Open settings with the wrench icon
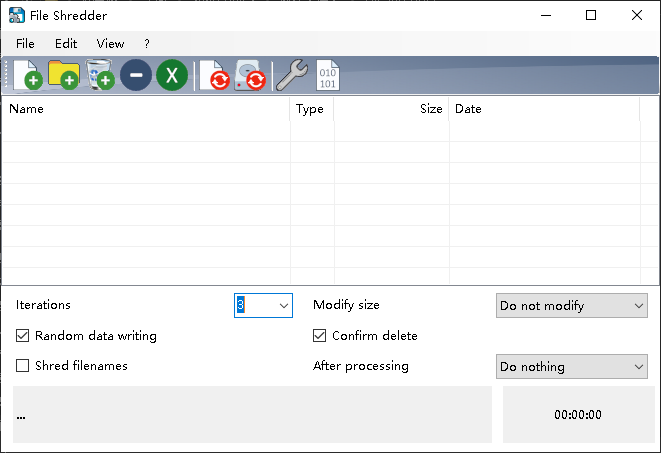 [290, 75]
